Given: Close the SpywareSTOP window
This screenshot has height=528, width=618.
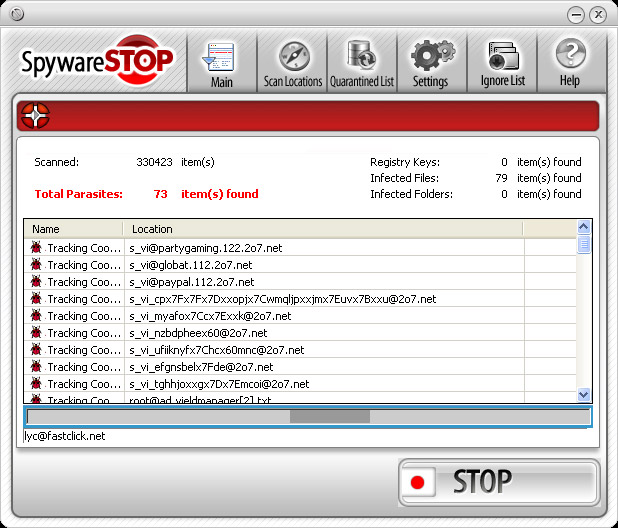Looking at the screenshot, I should (598, 15).
